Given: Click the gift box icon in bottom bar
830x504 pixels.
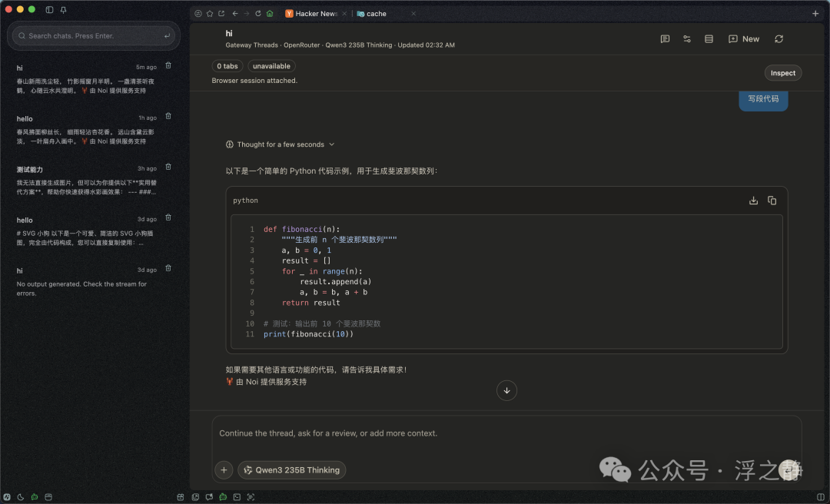Looking at the screenshot, I should [181, 497].
